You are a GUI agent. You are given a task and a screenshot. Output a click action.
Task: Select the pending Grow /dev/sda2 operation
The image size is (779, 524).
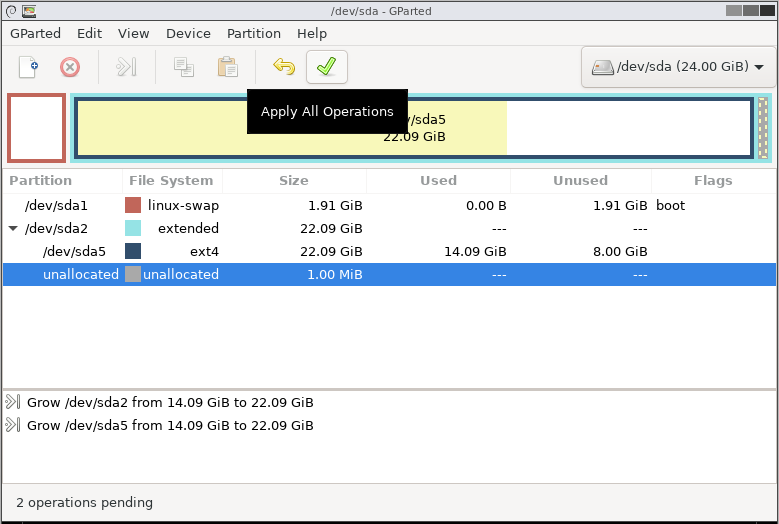(170, 402)
